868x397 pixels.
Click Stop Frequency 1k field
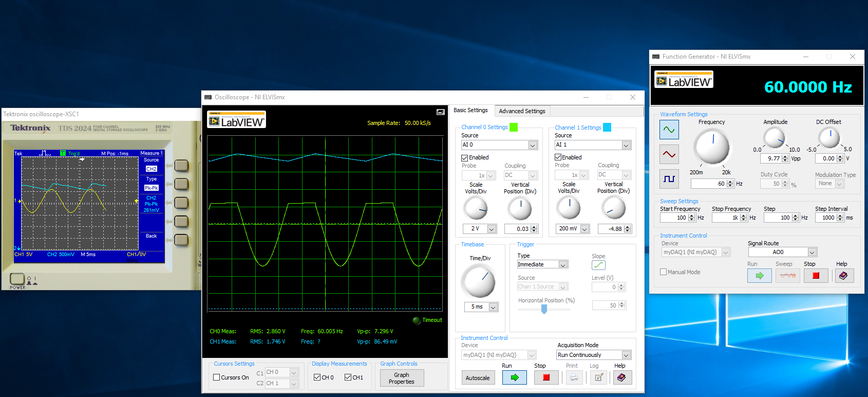pos(726,218)
